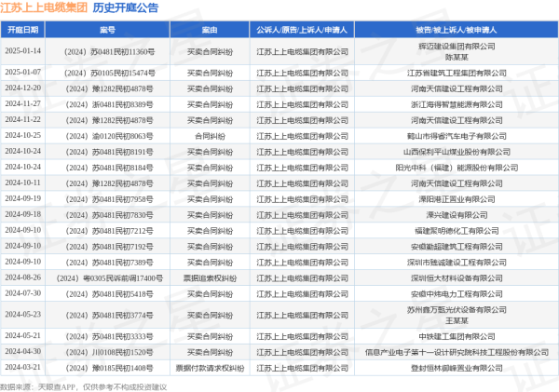Click defendant 江苏省建筑工程集团有限公司
The height and width of the screenshot is (392, 559).
[457, 73]
